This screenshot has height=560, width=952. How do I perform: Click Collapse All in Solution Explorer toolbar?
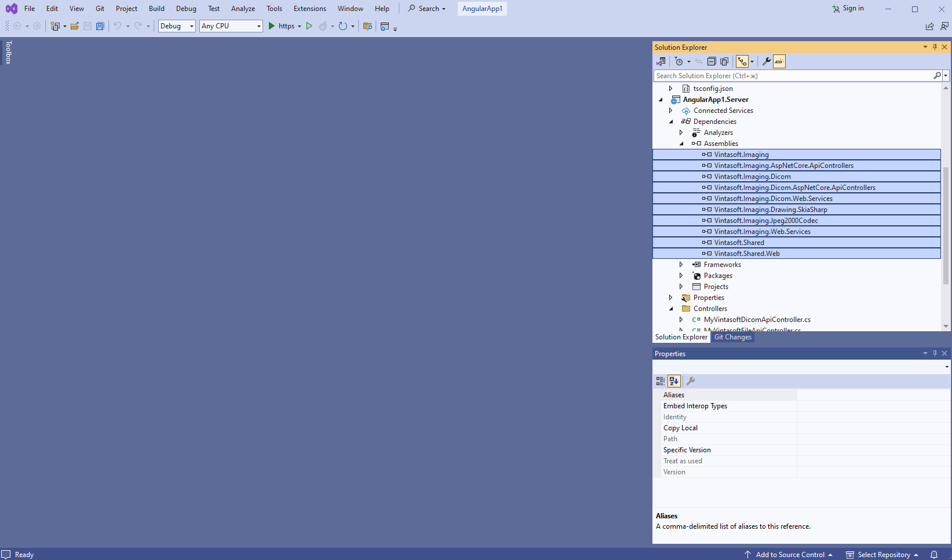tap(712, 61)
